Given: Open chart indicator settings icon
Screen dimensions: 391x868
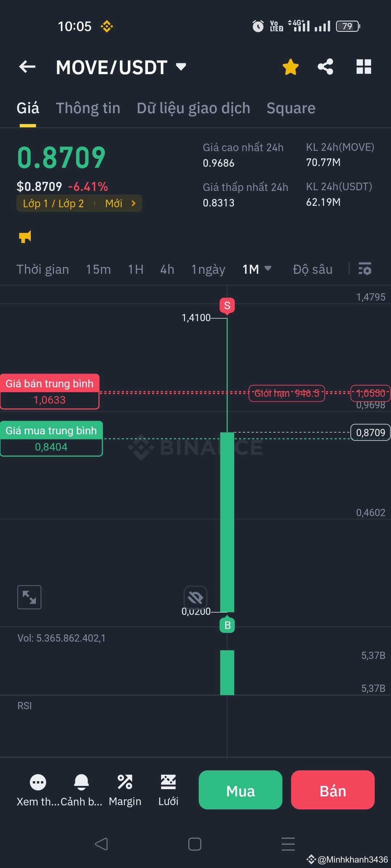Looking at the screenshot, I should (x=365, y=269).
